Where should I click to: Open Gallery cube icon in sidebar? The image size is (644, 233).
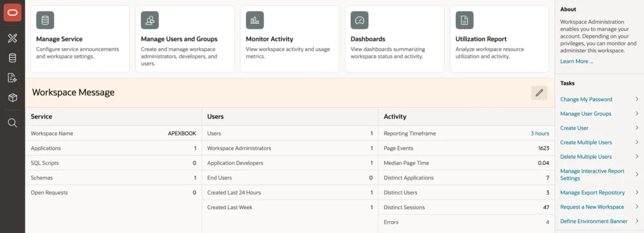[x=13, y=98]
